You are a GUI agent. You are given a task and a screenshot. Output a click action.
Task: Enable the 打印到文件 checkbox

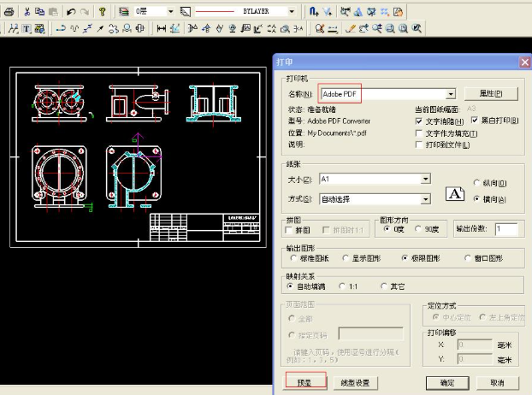coord(419,145)
